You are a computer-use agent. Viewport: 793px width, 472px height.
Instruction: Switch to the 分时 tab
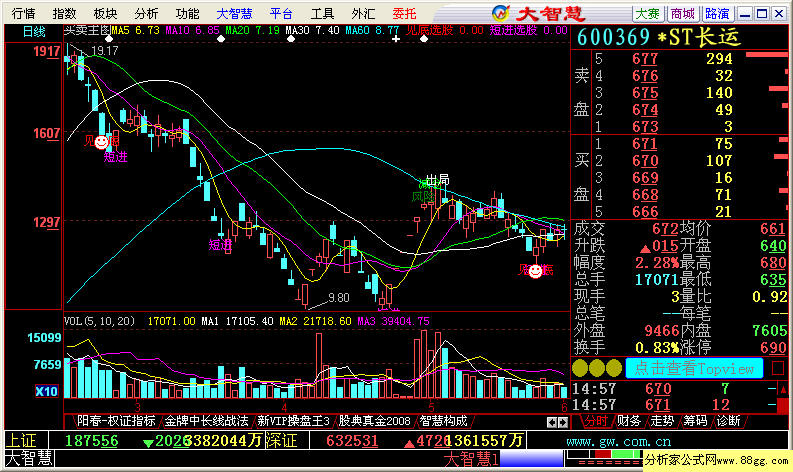[x=596, y=421]
